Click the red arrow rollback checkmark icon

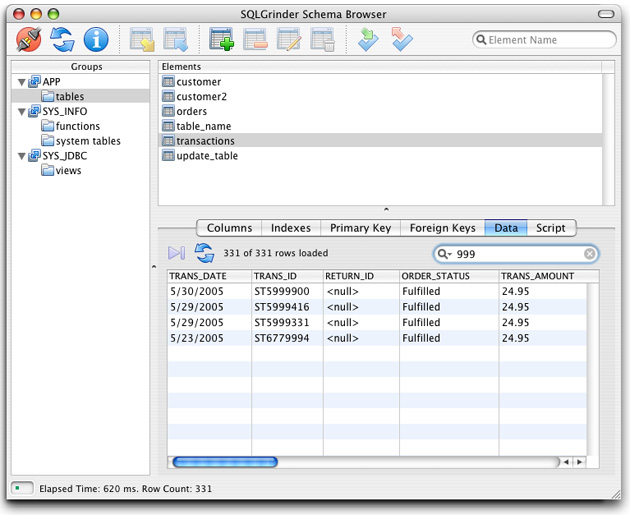(x=402, y=39)
